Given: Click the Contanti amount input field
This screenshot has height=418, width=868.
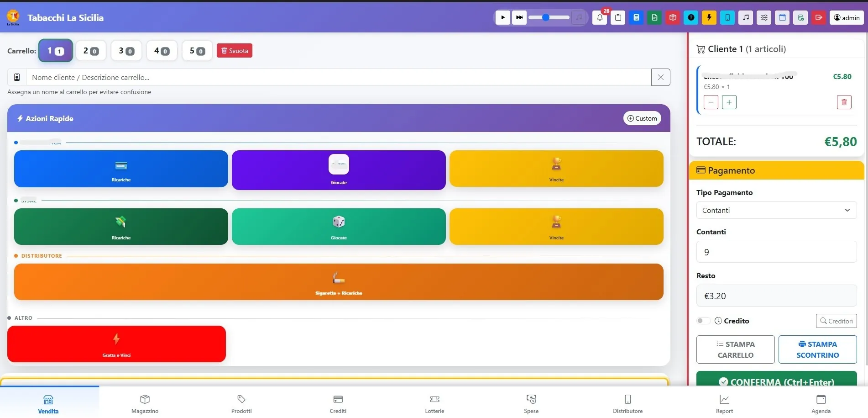Looking at the screenshot, I should pos(776,252).
